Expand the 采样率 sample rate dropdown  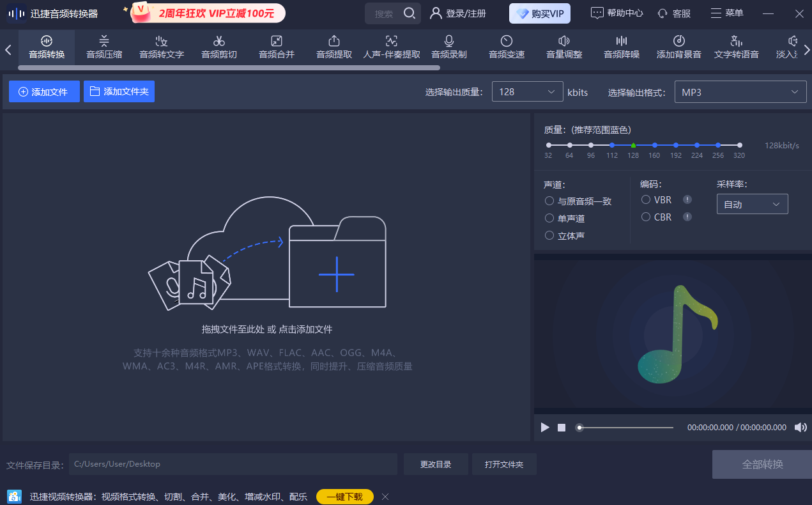pos(752,203)
